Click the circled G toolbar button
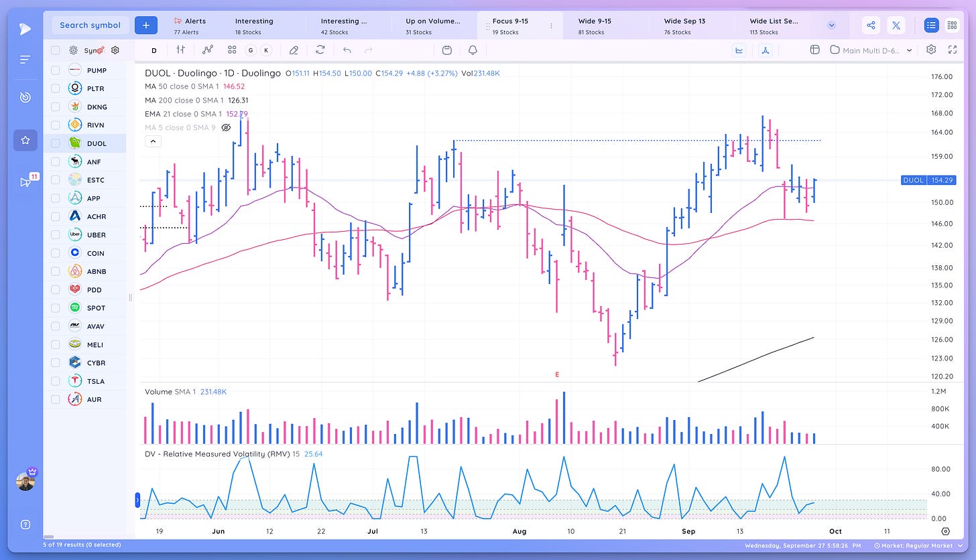Viewport: 976px width, 560px height. coord(251,50)
